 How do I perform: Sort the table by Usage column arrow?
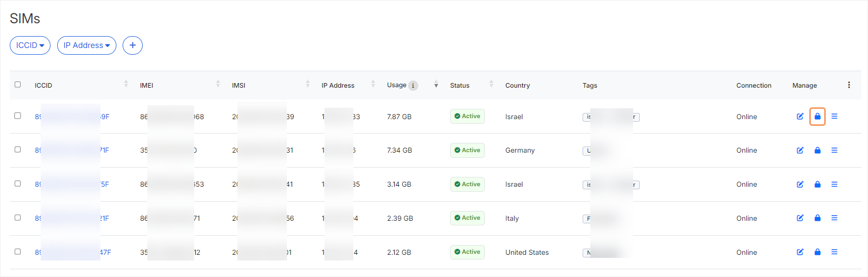click(436, 85)
